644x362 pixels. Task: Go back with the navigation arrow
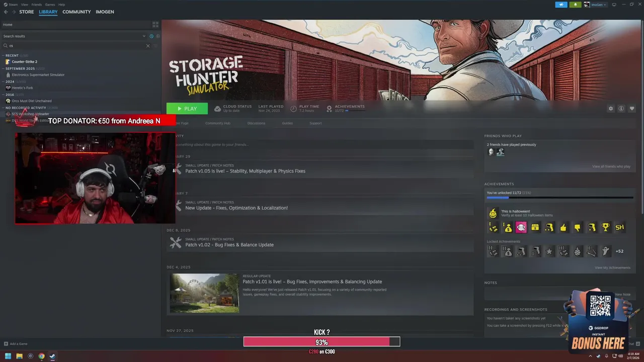point(6,12)
